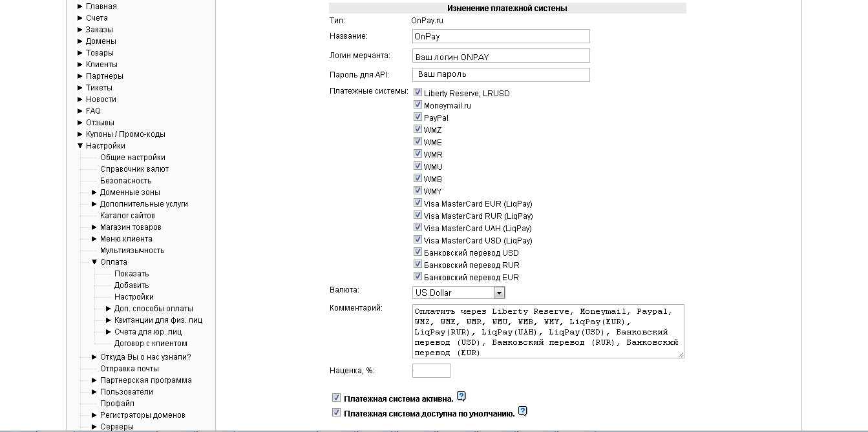
Task: Click help icon next to 'Платежная система активна'
Action: pyautogui.click(x=461, y=396)
